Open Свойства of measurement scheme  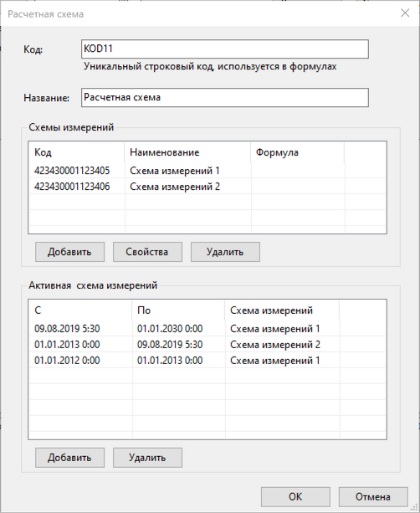147,252
